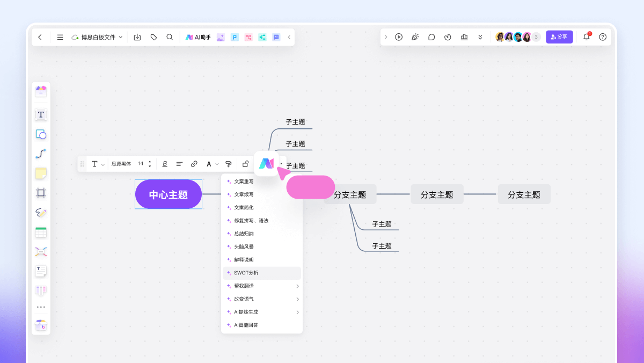This screenshot has height=363, width=644.
Task: Select the Text tool in left sidebar
Action: [x=41, y=114]
